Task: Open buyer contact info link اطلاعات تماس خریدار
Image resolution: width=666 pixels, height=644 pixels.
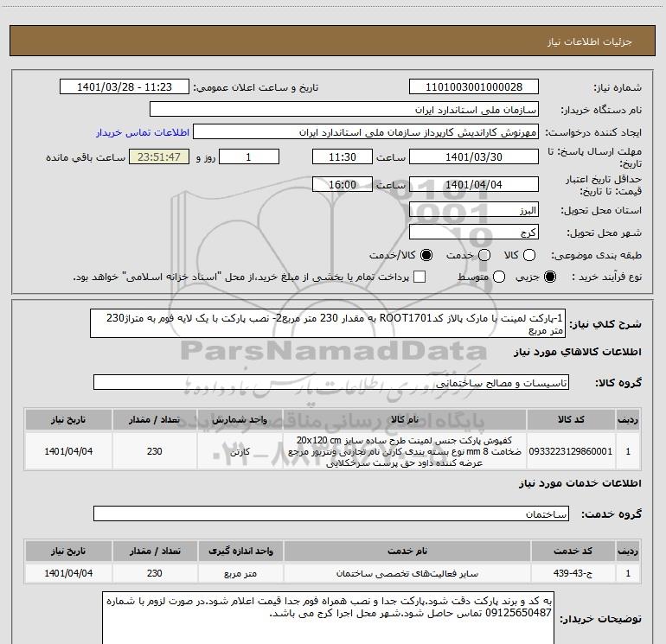Action: pyautogui.click(x=143, y=132)
